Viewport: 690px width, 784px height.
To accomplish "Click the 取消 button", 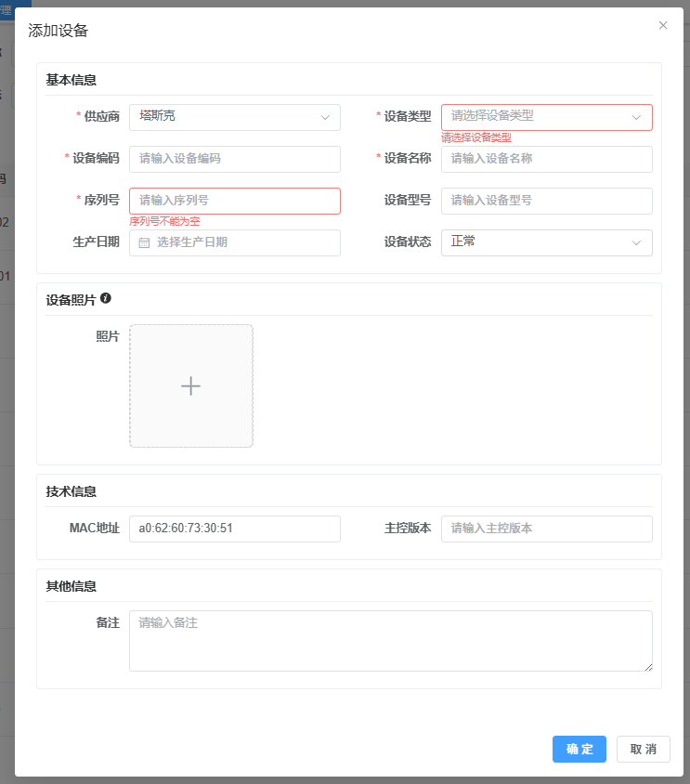I will click(643, 750).
